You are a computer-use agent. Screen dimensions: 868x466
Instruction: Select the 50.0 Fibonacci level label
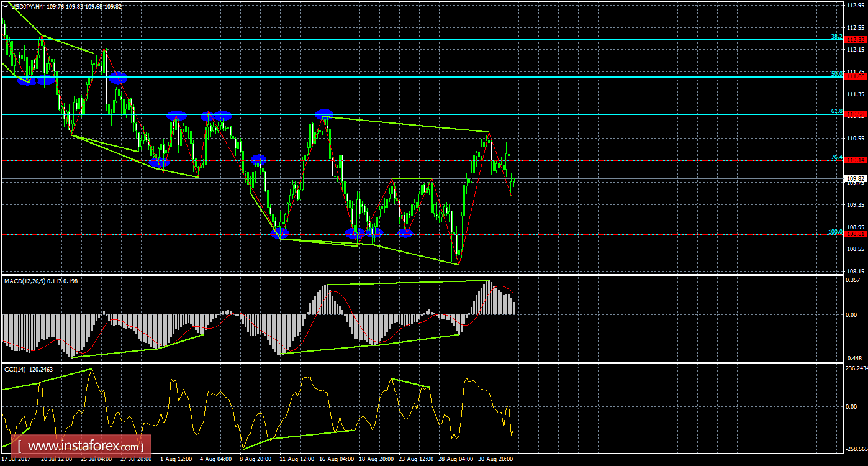tap(837, 74)
